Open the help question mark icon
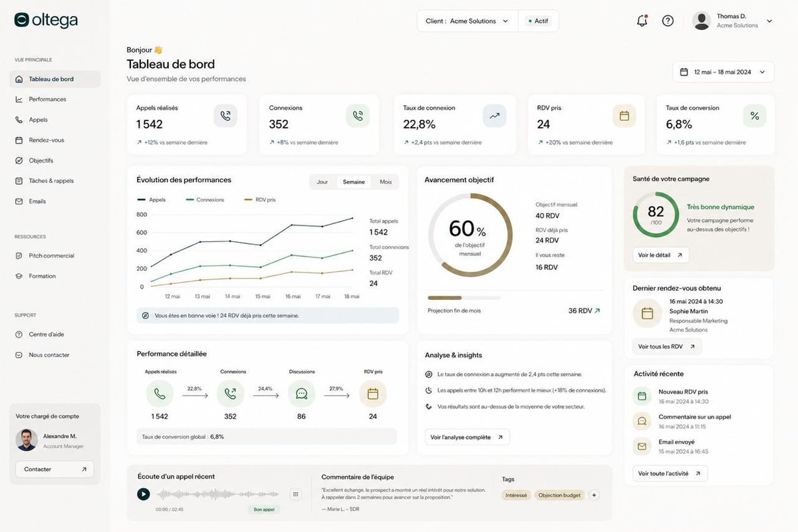 [668, 21]
